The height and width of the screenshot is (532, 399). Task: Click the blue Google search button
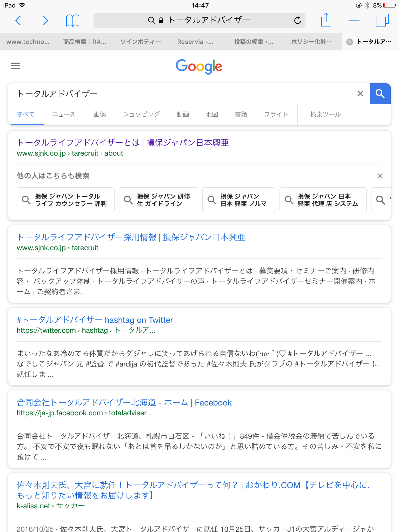coord(380,94)
